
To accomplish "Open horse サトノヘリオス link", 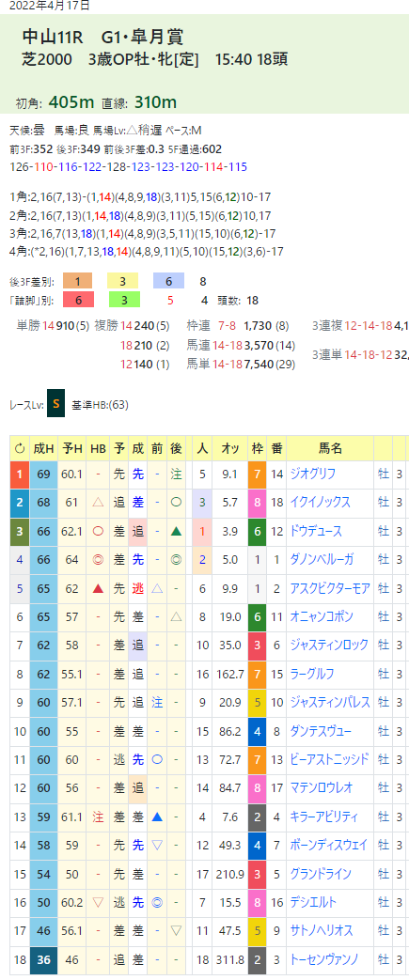I will click(x=321, y=929).
